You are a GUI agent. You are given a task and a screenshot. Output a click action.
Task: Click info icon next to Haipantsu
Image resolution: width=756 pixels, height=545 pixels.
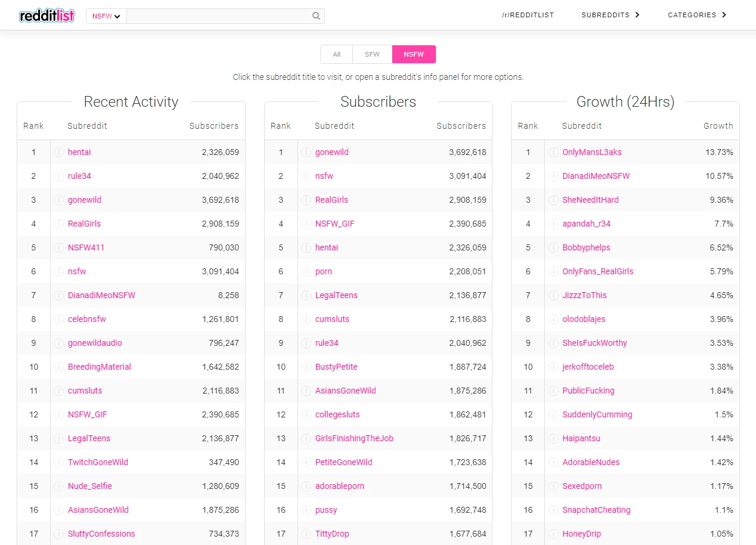pyautogui.click(x=553, y=438)
